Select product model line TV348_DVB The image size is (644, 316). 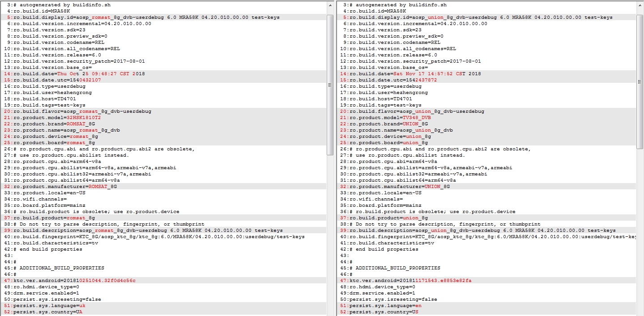tap(390, 118)
